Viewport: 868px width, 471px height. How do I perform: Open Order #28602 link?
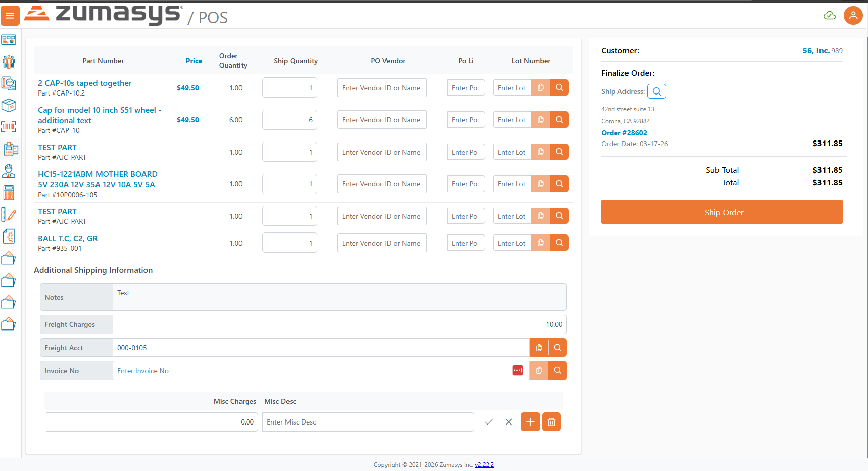[624, 133]
